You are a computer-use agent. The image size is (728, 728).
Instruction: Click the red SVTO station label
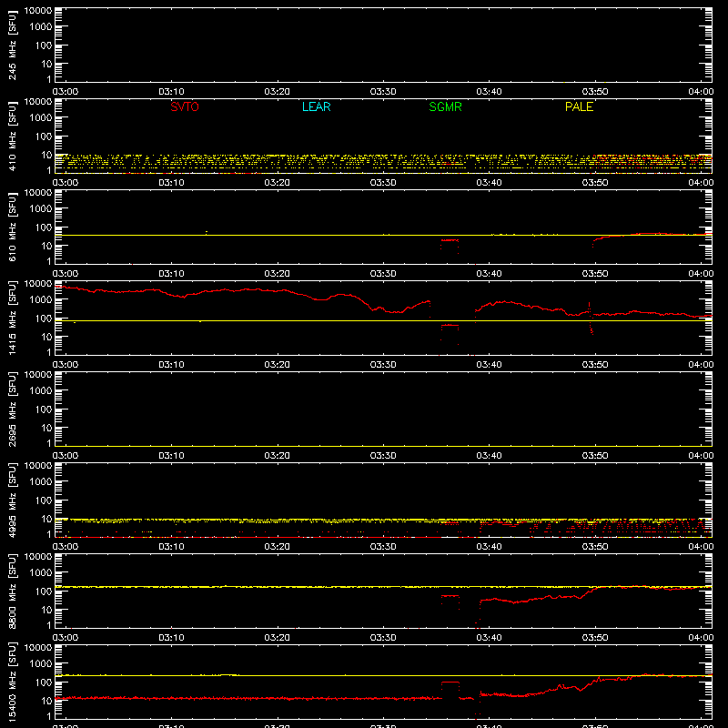pyautogui.click(x=185, y=106)
